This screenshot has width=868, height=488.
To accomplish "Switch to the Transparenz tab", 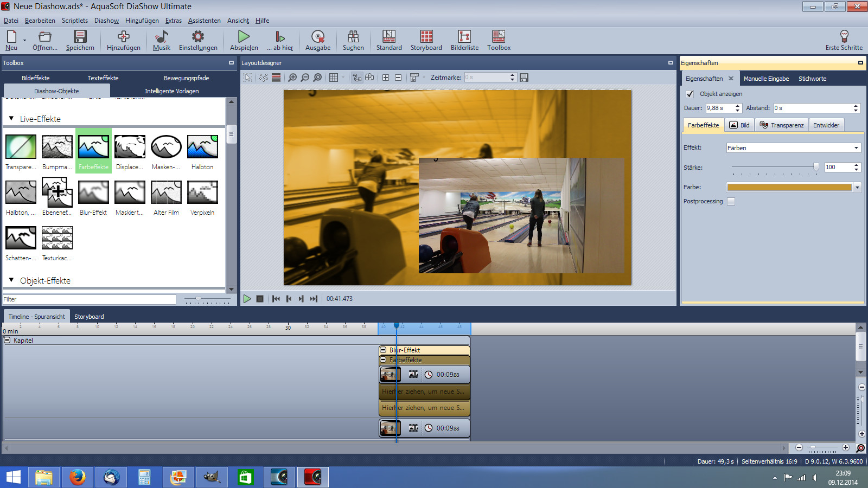I will tap(782, 125).
